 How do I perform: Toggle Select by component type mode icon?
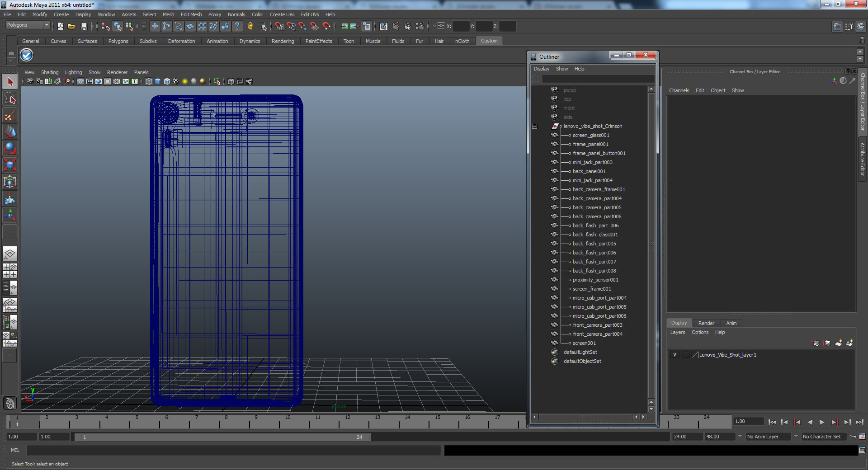[x=129, y=26]
